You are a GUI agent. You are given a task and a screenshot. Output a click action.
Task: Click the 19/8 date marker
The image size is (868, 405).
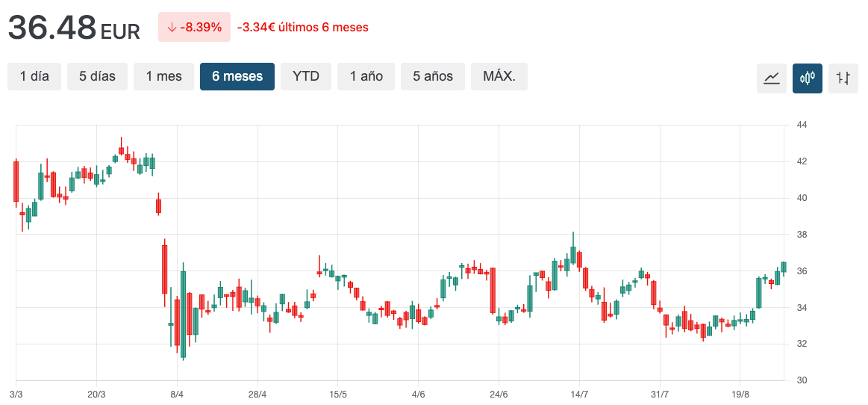(740, 394)
